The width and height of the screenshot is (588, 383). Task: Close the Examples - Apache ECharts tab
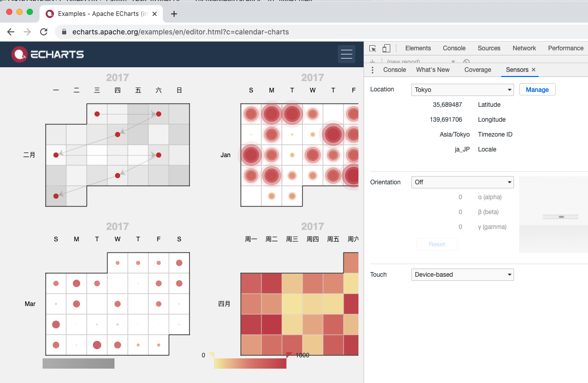pos(155,14)
